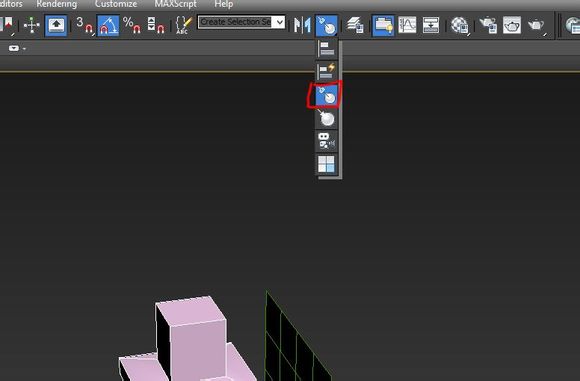Select the crosshair Select and Place tool

[x=31, y=25]
